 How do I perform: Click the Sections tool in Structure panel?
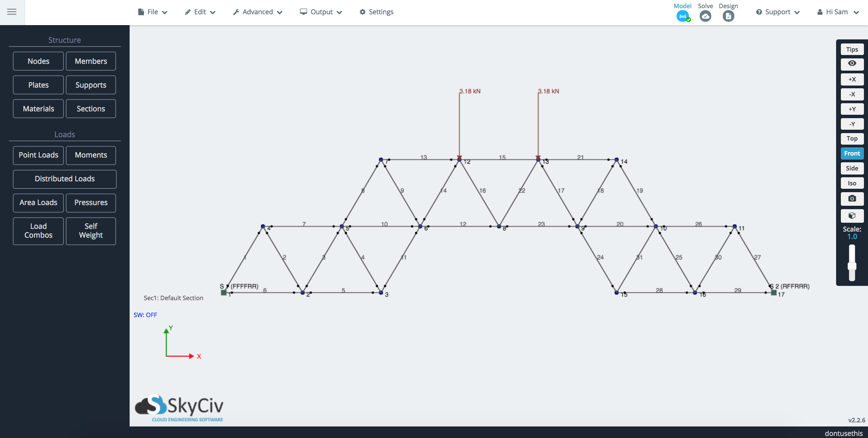point(91,108)
